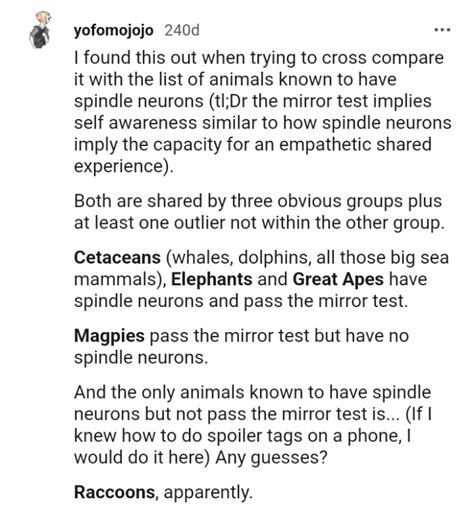Click the text "Both are shared by three"
The height and width of the screenshot is (522, 474).
click(x=173, y=202)
